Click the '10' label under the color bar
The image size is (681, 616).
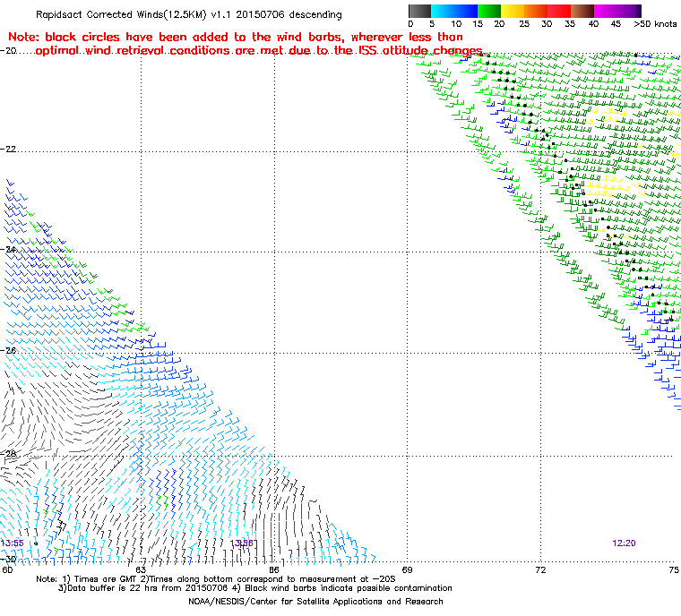(x=456, y=24)
